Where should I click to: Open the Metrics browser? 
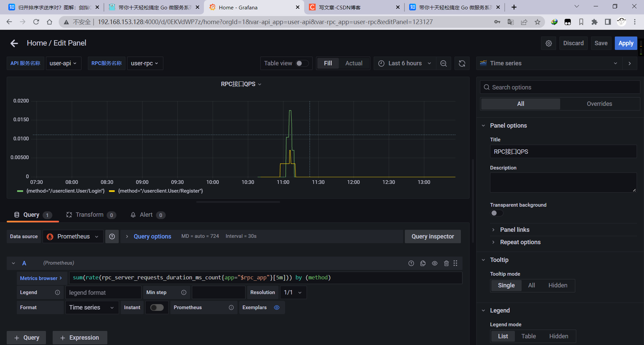41,278
